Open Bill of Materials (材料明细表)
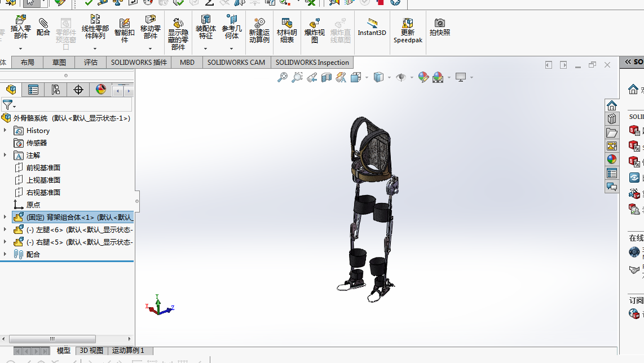The width and height of the screenshot is (644, 363). click(286, 31)
